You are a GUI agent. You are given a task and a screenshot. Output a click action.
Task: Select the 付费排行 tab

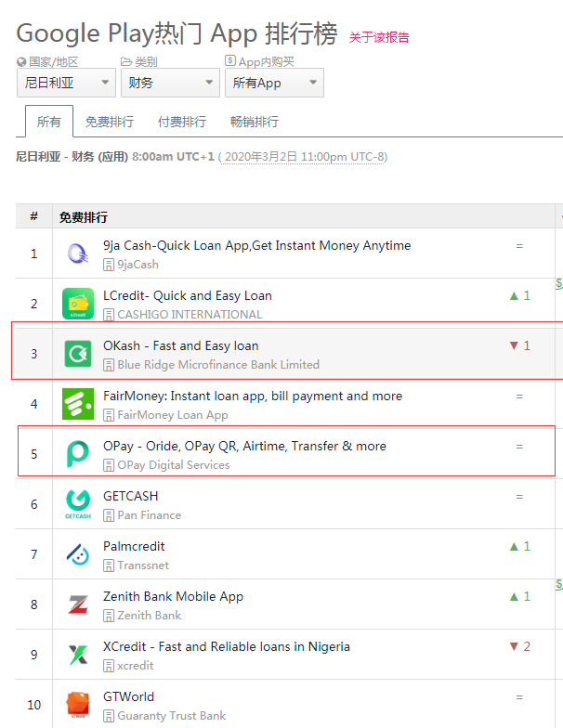182,122
